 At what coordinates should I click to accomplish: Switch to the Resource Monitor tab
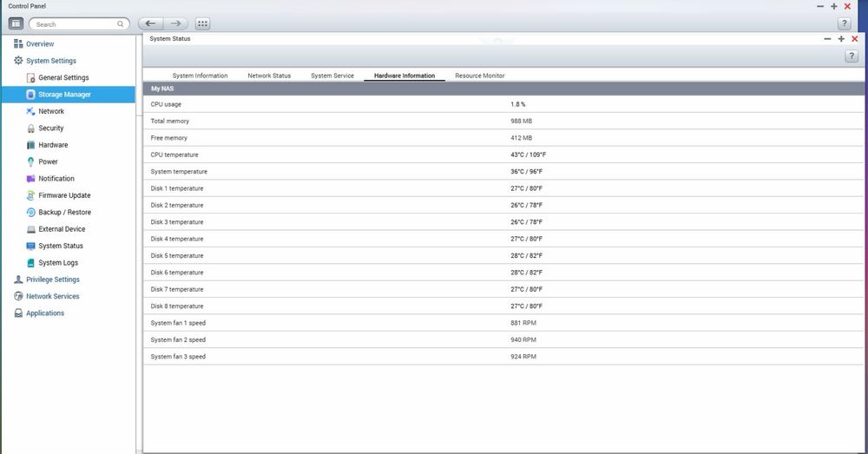tap(480, 76)
